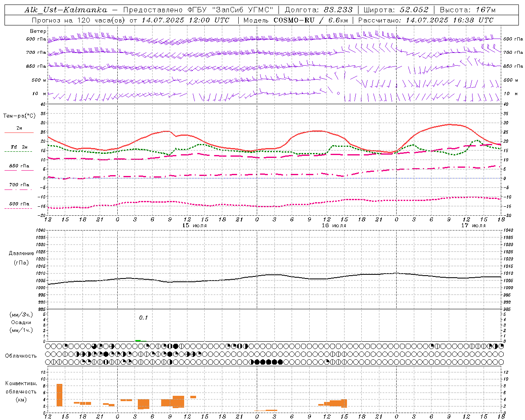Click the green precipitation bar
Image resolution: width=525 pixels, height=420 pixels.
tap(138, 340)
